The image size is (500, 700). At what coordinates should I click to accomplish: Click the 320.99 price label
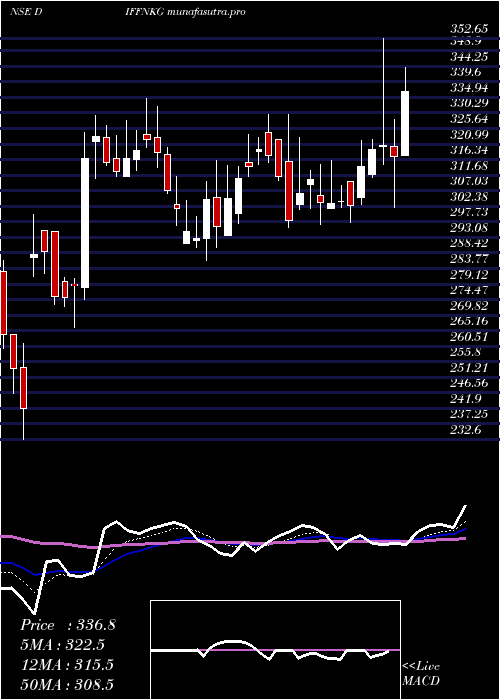click(x=469, y=135)
